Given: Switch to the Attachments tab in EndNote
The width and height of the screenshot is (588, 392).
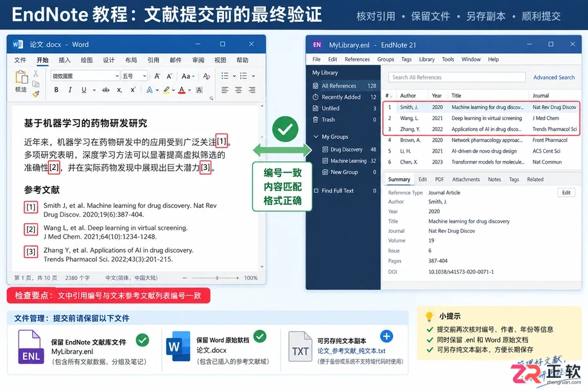Looking at the screenshot, I should (466, 180).
